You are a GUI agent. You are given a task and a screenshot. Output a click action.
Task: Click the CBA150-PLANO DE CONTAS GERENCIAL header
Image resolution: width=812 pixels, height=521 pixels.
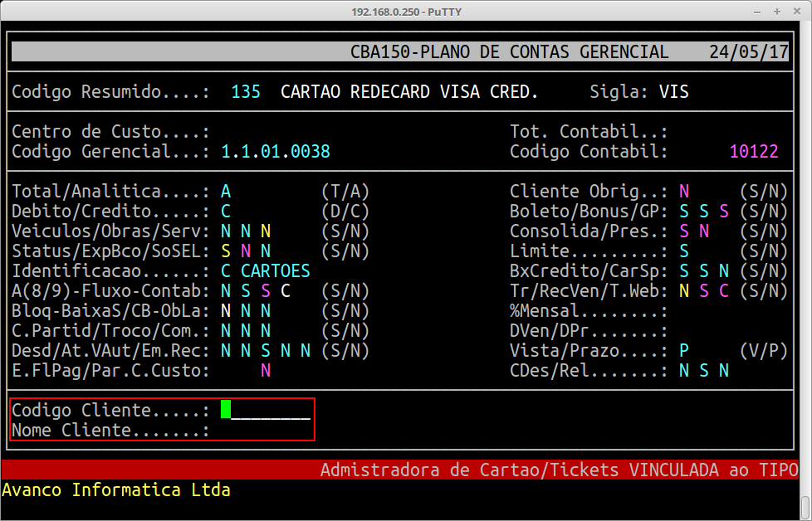pos(509,52)
